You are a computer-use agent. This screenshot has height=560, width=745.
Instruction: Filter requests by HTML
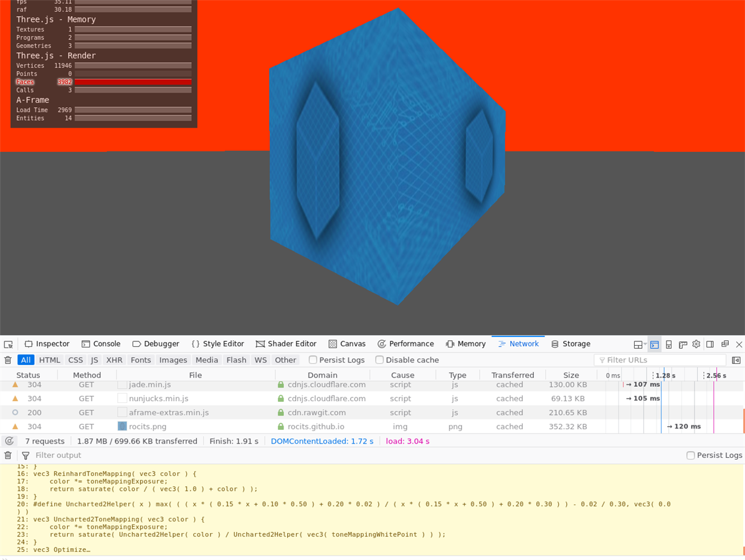[49, 360]
